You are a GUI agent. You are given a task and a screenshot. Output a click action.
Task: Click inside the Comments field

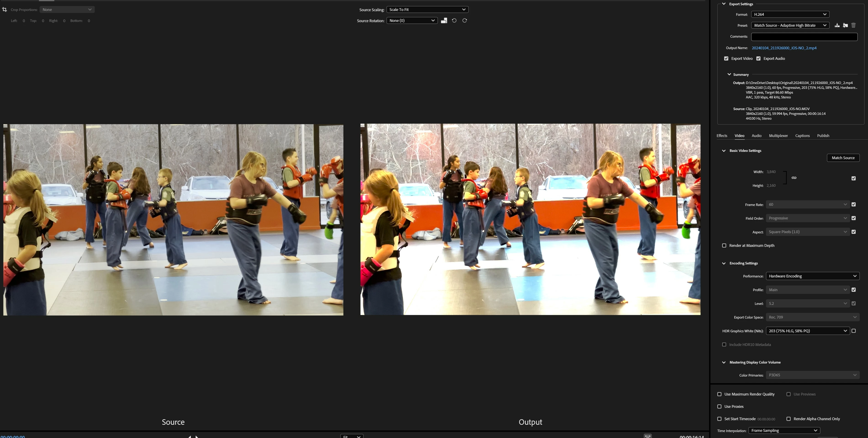pyautogui.click(x=804, y=37)
